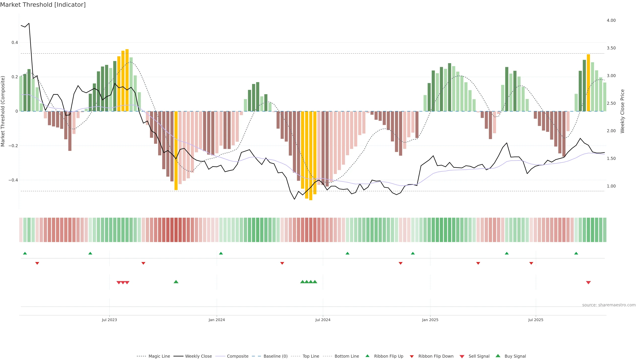Click the first red ribbon flip down marker

pyautogui.click(x=37, y=263)
